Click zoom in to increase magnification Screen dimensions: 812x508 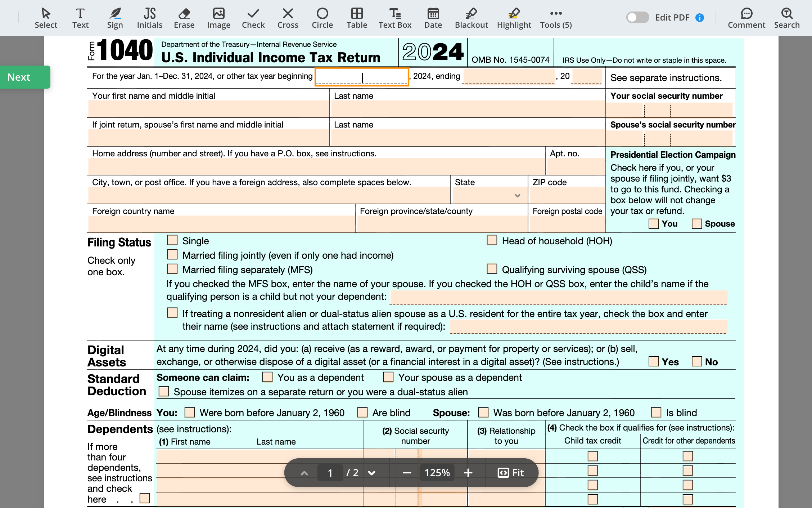click(x=468, y=472)
